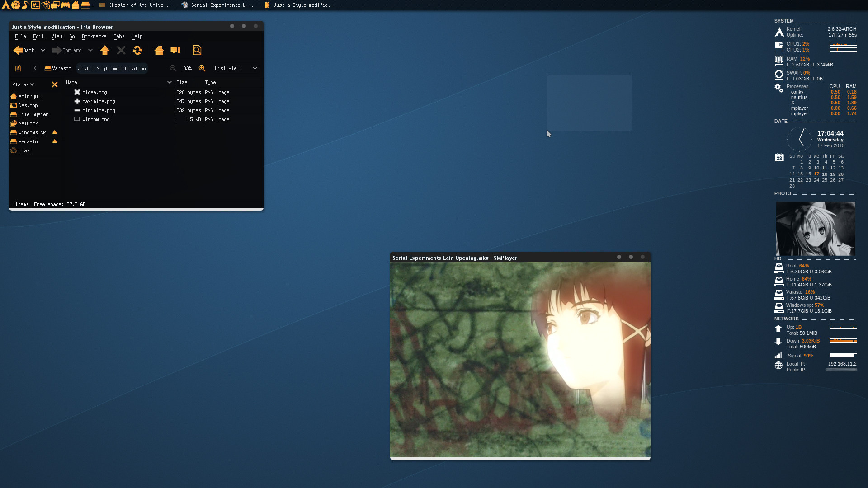
Task: Open Back history dropdown arrow
Action: point(43,50)
